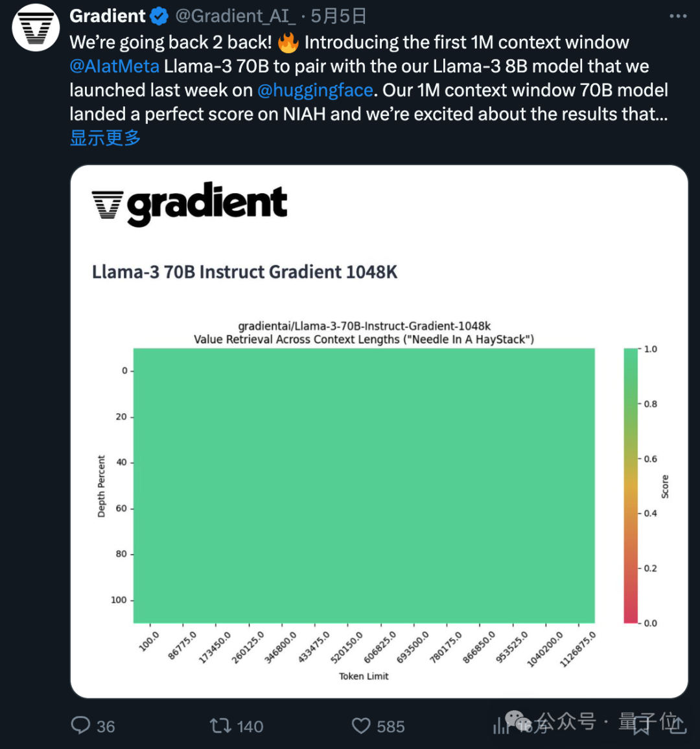The width and height of the screenshot is (700, 749).
Task: Click the retweet icon below the tweet
Action: [222, 726]
